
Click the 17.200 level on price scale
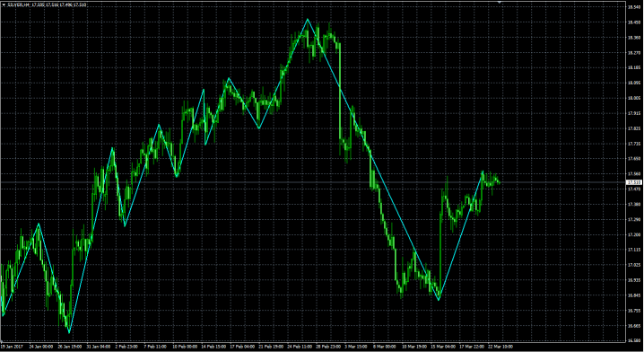click(x=634, y=234)
